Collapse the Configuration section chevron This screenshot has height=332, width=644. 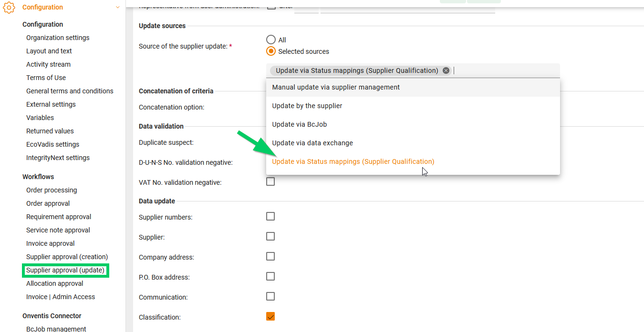[x=118, y=7]
